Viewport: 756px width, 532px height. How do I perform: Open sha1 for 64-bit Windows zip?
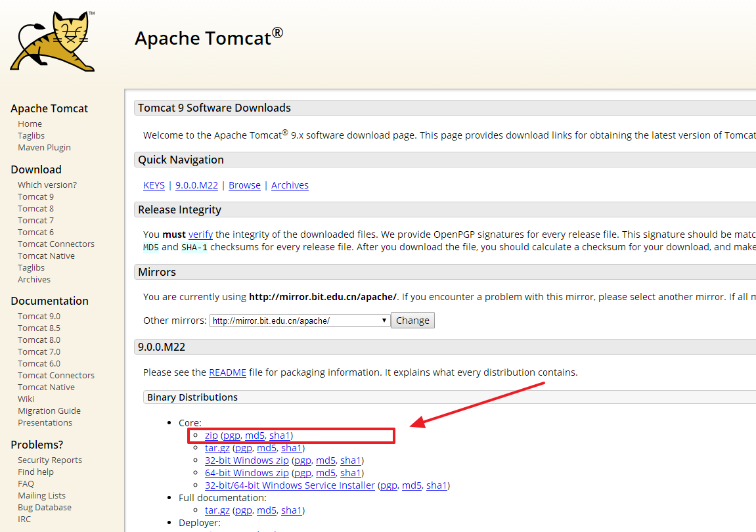tap(351, 473)
